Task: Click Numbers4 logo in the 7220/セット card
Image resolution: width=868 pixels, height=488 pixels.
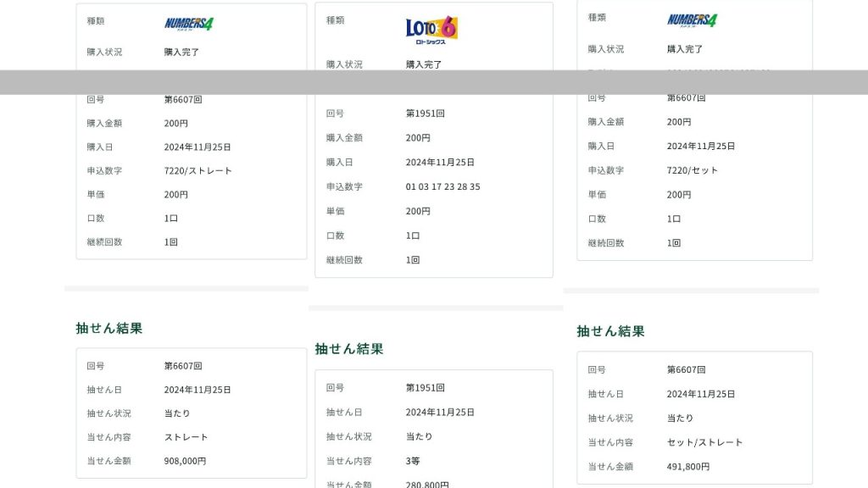Action: point(692,20)
